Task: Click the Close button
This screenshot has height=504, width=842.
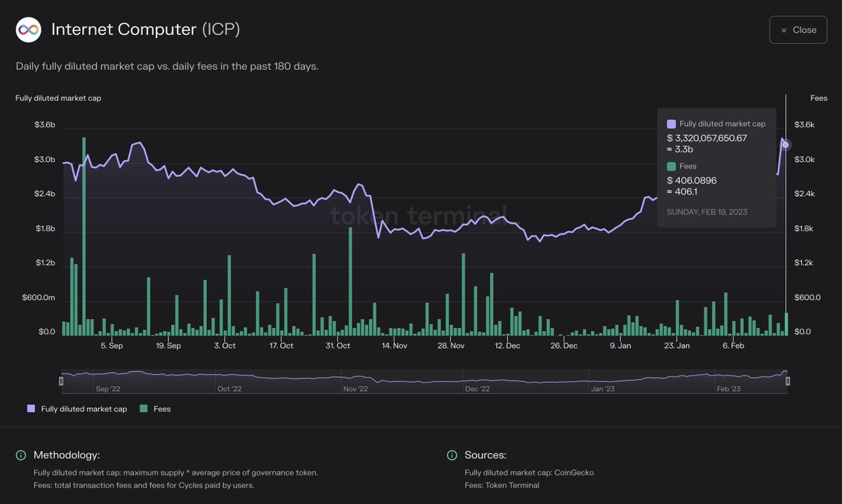Action: 798,29
